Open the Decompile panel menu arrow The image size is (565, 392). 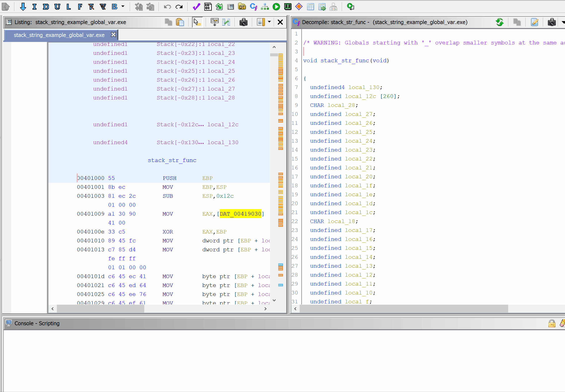pos(563,22)
